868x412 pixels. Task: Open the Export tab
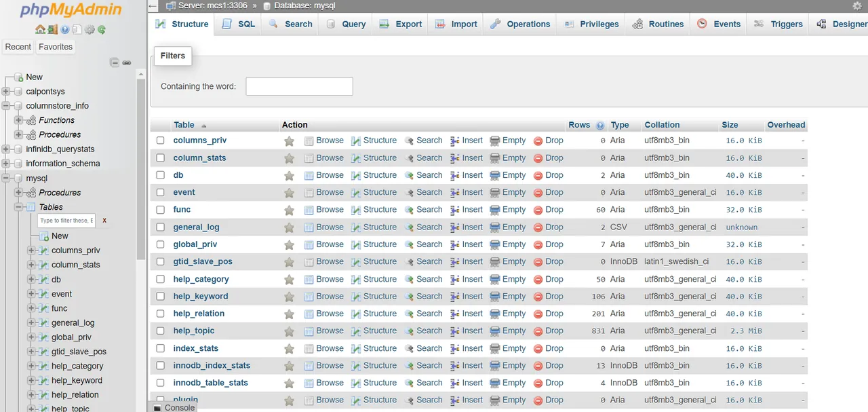coord(401,24)
